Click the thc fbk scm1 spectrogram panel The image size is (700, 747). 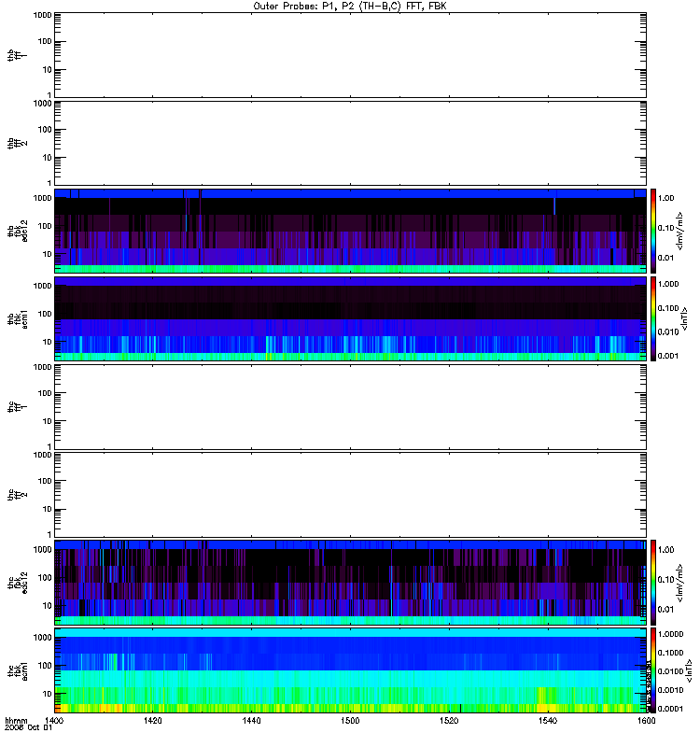click(x=350, y=670)
